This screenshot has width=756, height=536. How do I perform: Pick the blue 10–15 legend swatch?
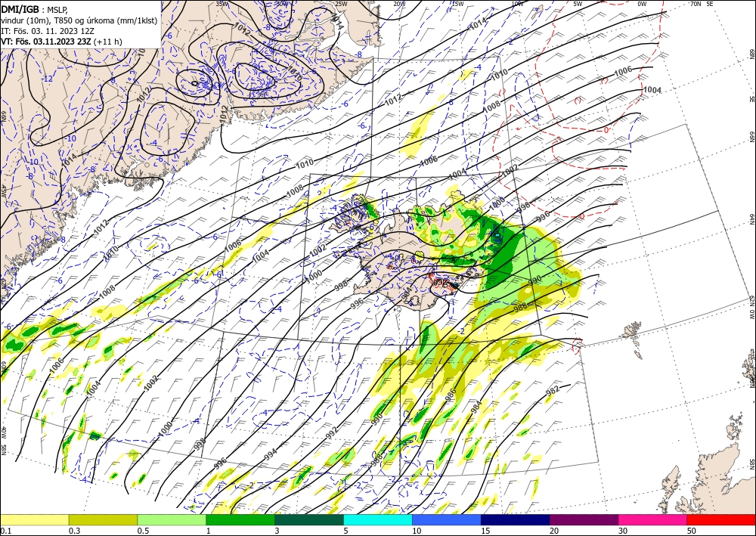pyautogui.click(x=447, y=519)
